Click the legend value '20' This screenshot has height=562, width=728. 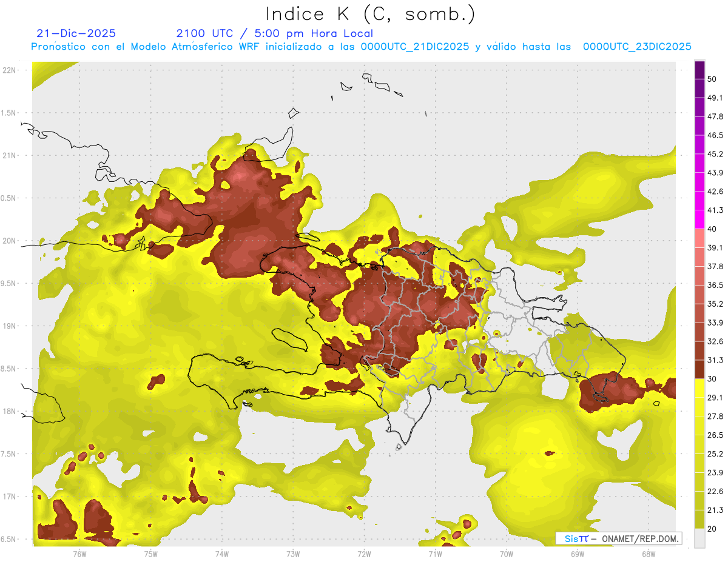coord(712,529)
